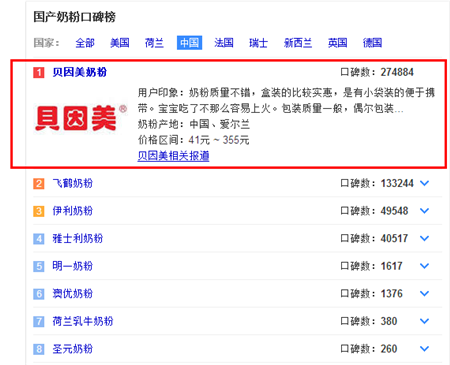This screenshot has height=365, width=450.
Task: Select the highlighted 中国 filter
Action: click(x=189, y=43)
